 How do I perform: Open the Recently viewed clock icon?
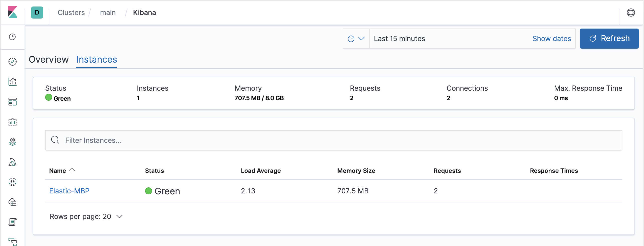point(12,37)
